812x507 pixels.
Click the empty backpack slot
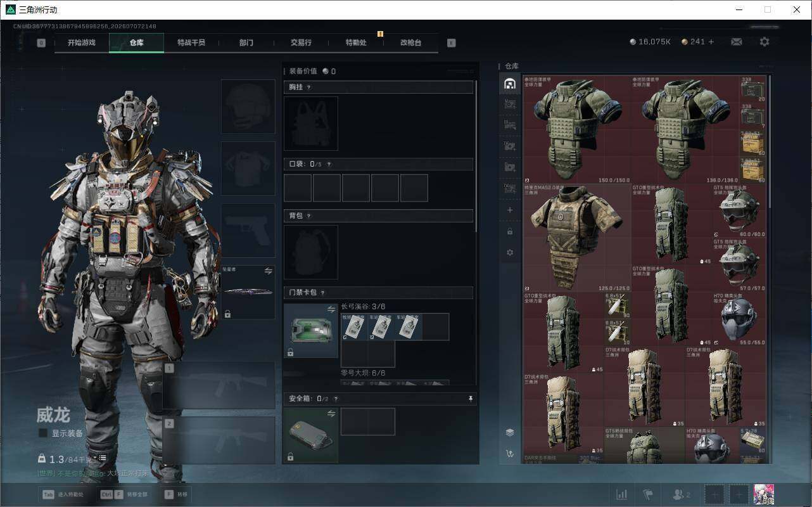point(311,252)
